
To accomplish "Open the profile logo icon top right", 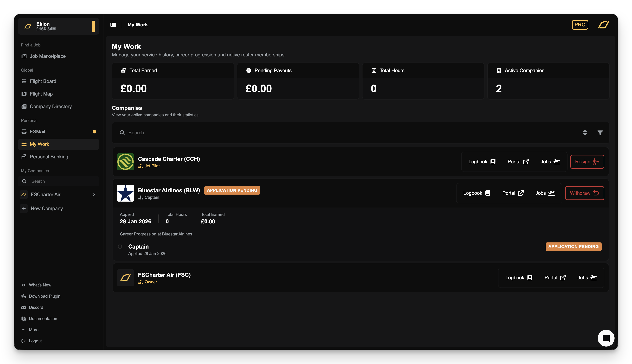I will point(604,25).
